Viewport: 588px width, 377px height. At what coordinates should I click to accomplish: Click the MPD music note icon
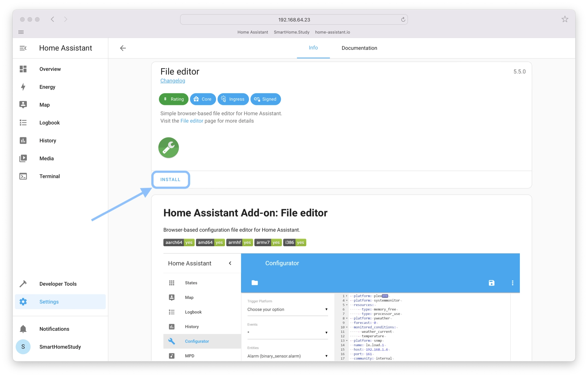click(x=172, y=356)
